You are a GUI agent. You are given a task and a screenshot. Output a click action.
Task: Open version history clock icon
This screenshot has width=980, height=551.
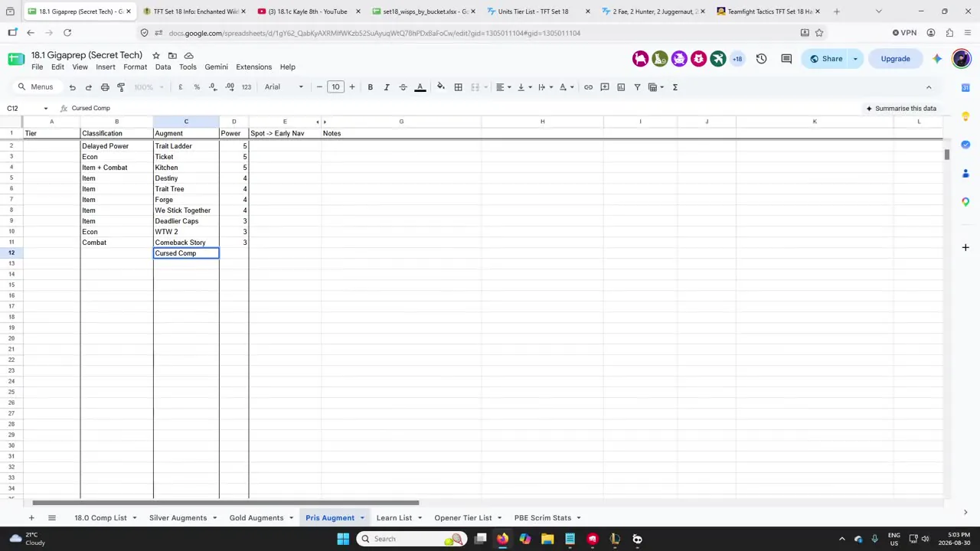(x=761, y=59)
